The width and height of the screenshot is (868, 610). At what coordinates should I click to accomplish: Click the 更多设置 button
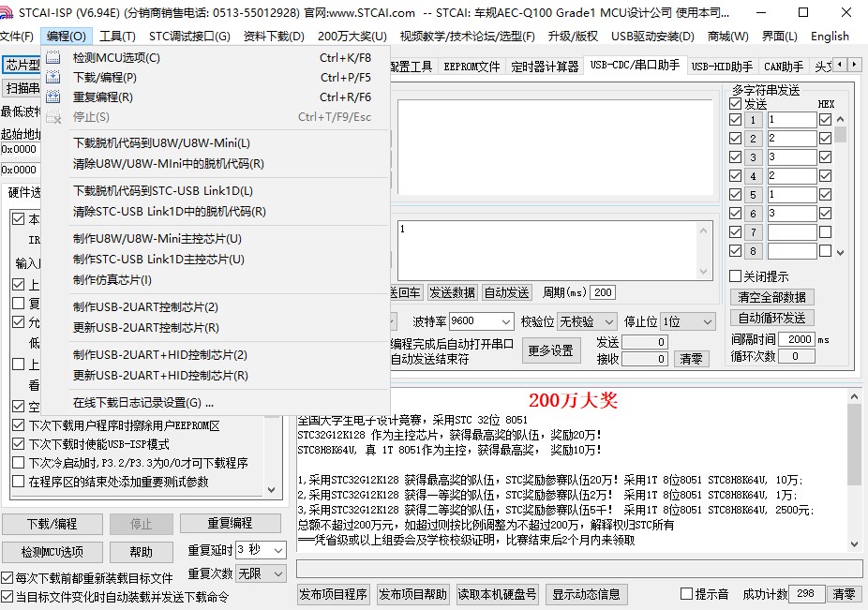pyautogui.click(x=551, y=351)
